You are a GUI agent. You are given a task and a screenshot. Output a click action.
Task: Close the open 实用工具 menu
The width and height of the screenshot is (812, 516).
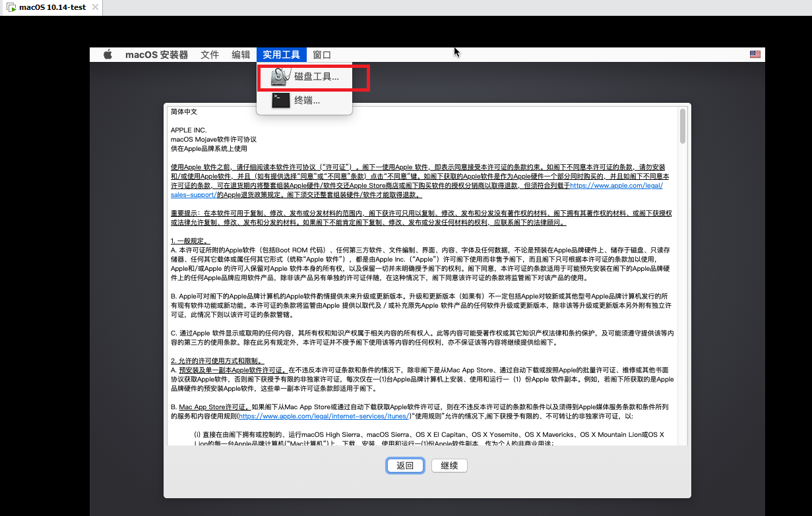(281, 55)
